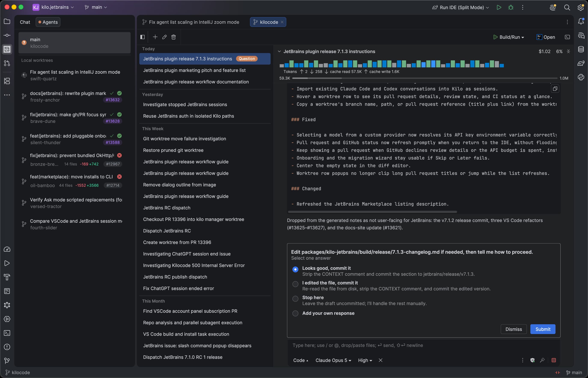Collapse the JetBrains plugin release 7.1.3 header
This screenshot has height=378, width=588.
[x=279, y=51]
